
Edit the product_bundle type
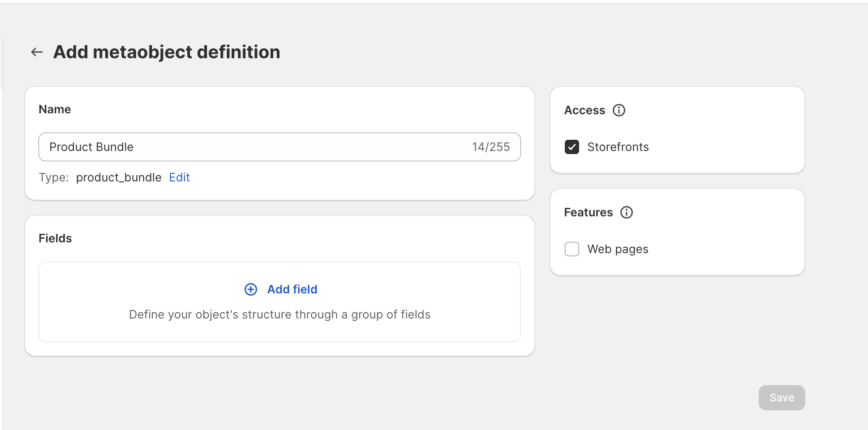click(x=179, y=177)
